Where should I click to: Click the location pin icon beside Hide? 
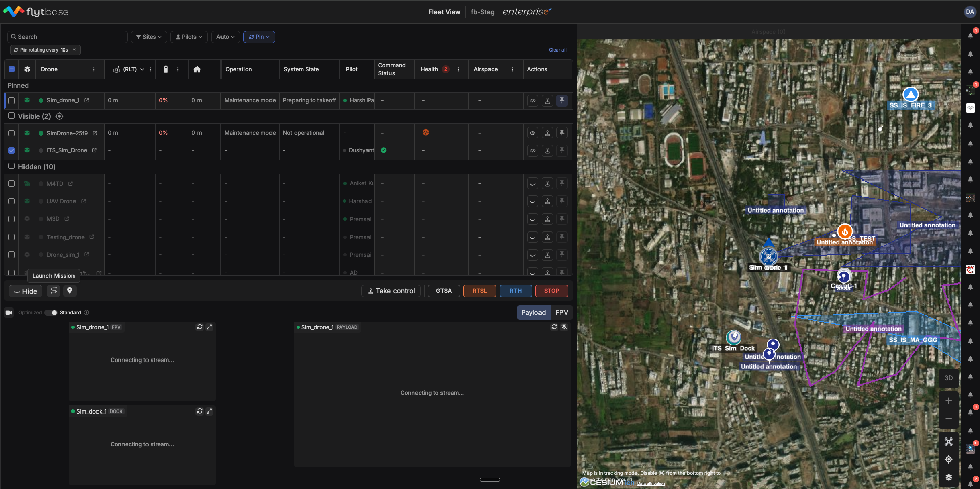click(x=70, y=291)
